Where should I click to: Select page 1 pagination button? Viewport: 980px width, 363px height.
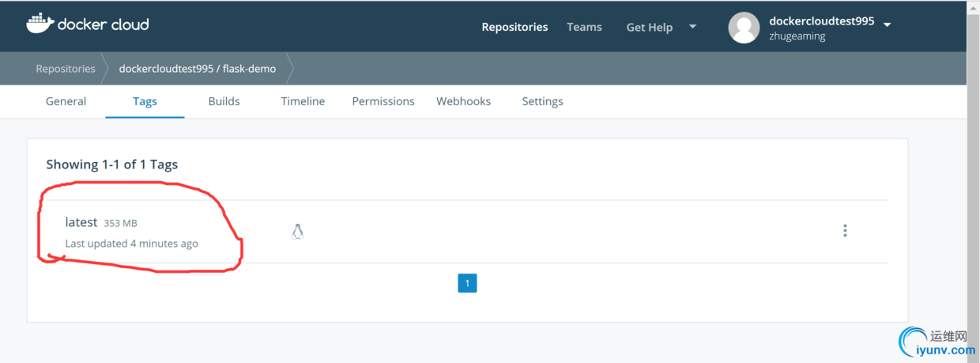click(467, 283)
